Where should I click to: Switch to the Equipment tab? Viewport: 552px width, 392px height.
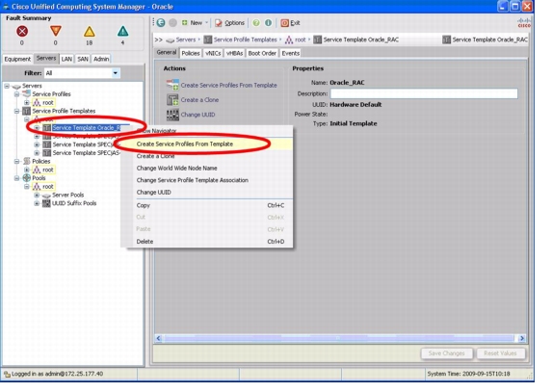[x=17, y=59]
